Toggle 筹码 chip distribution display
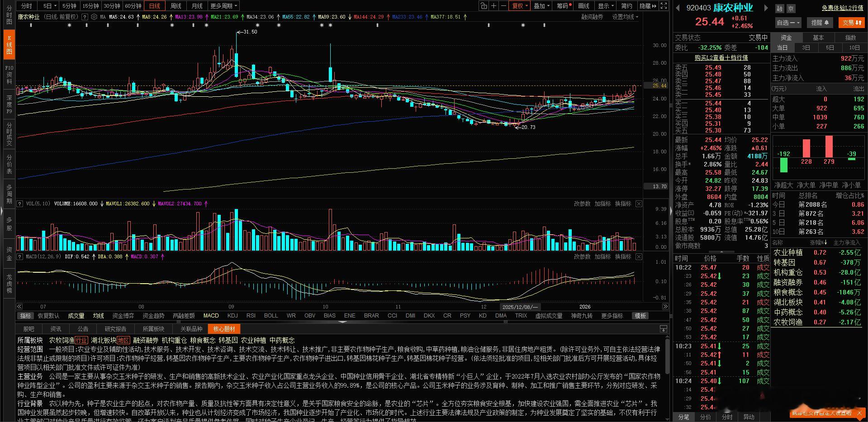Screen dimensions: 868x422 [562, 6]
